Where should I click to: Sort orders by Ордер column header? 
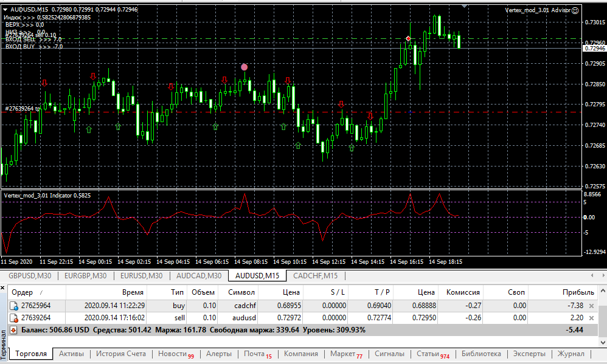(21, 292)
